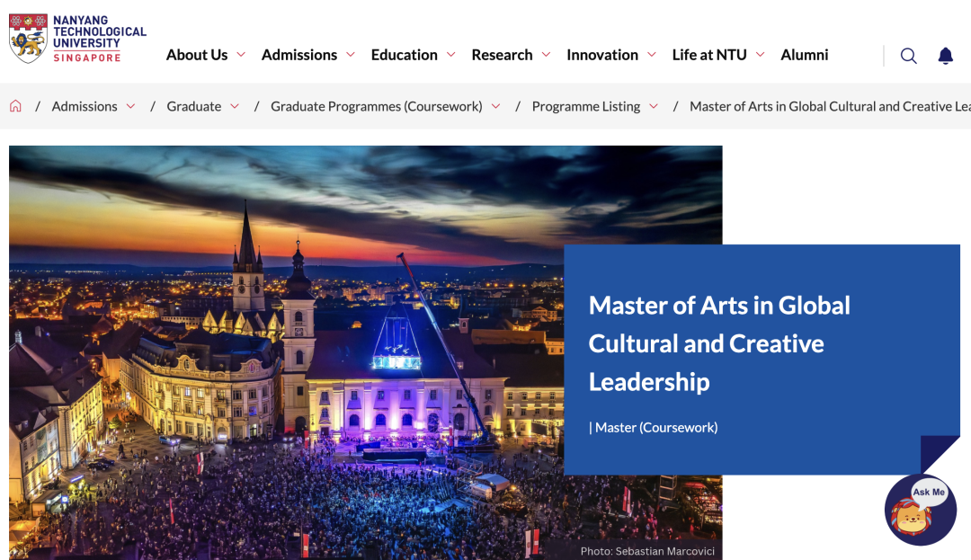Open the Ask Me chatbot mascot

(921, 510)
